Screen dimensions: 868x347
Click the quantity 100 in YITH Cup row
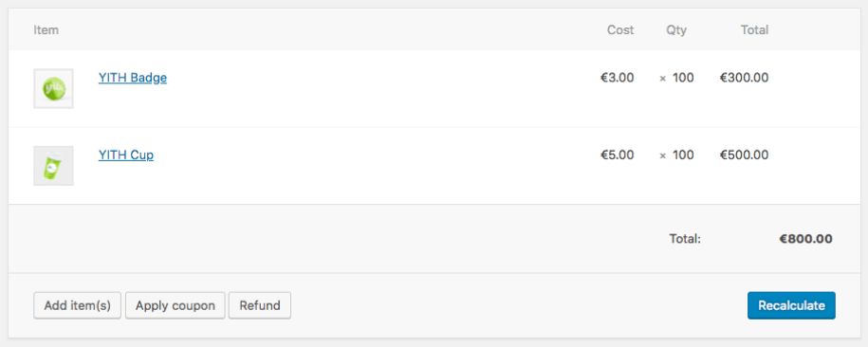click(x=683, y=155)
